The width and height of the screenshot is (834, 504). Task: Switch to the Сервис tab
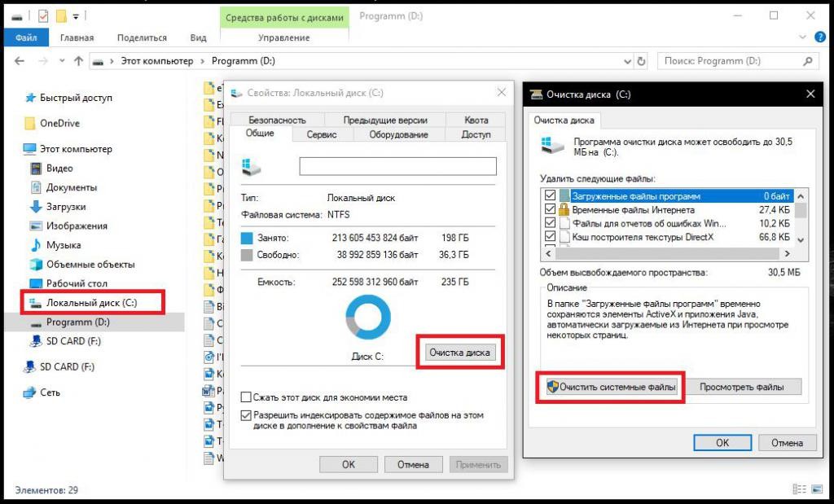click(322, 135)
